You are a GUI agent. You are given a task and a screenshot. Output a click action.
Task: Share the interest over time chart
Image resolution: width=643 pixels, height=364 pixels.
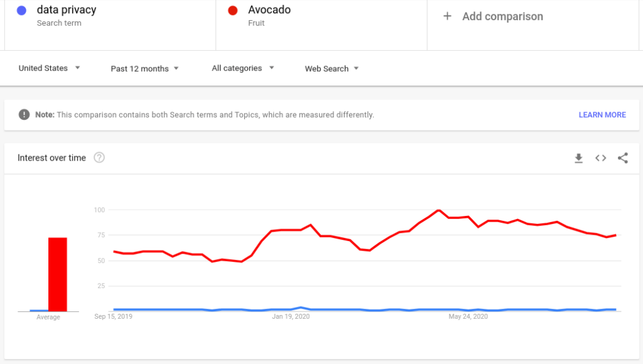(x=623, y=158)
